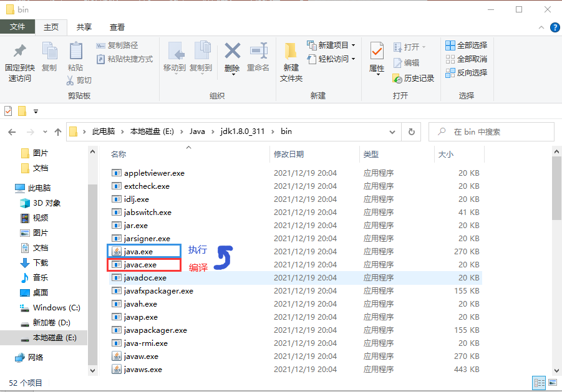Click the blue Help question mark icon
562x392 pixels.
[x=555, y=27]
